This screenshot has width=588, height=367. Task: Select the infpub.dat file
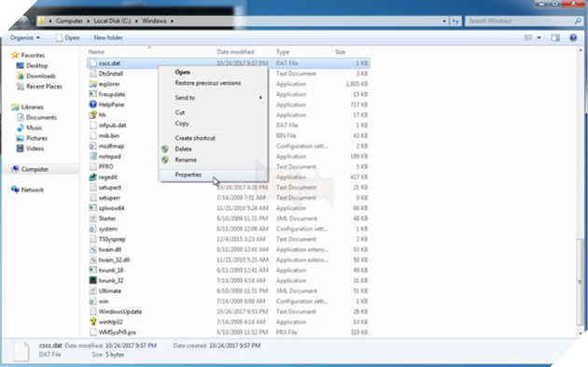pos(112,125)
